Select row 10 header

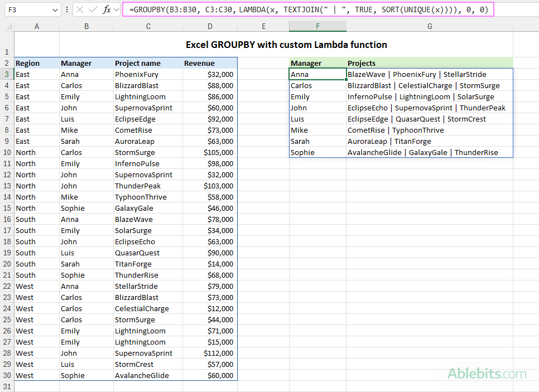(7, 152)
